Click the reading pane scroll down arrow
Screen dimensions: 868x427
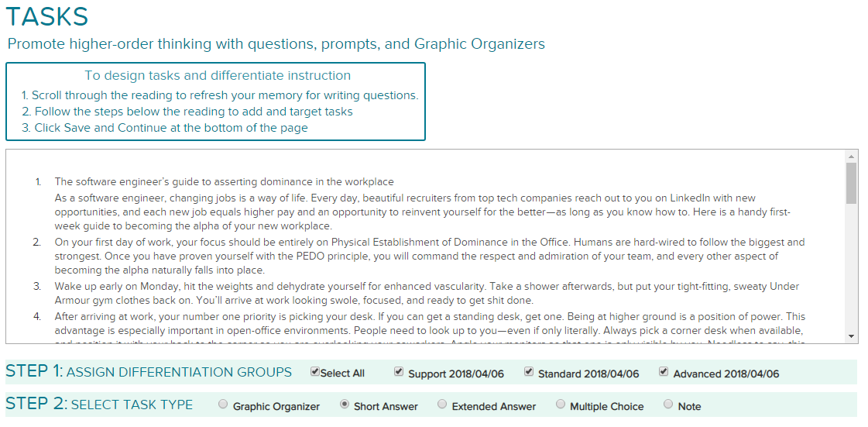click(852, 336)
